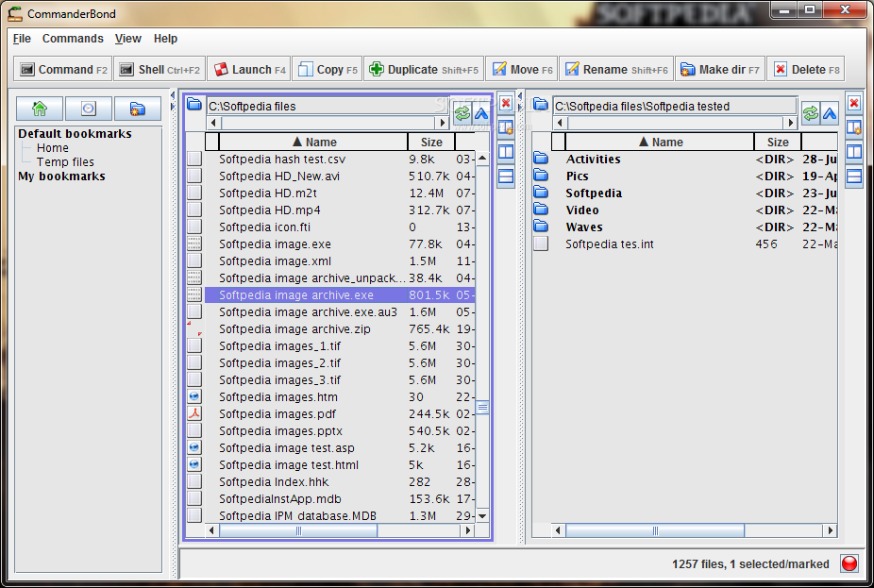Select the Home bookmark
The height and width of the screenshot is (588, 874).
53,147
